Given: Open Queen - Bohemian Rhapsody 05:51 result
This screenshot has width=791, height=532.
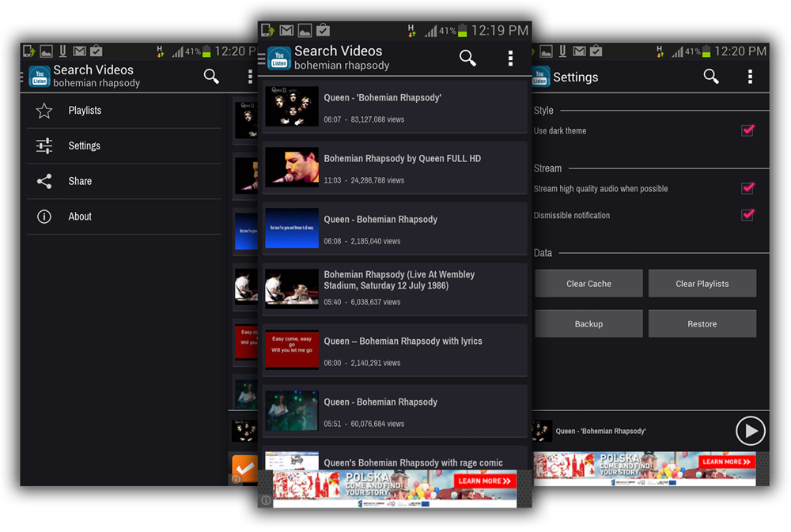Looking at the screenshot, I should point(395,411).
